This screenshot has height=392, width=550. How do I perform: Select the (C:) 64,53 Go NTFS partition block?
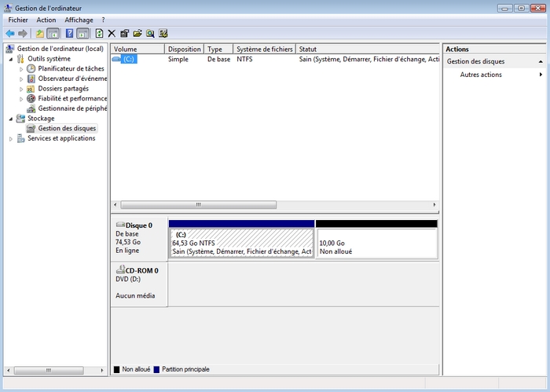tap(241, 243)
